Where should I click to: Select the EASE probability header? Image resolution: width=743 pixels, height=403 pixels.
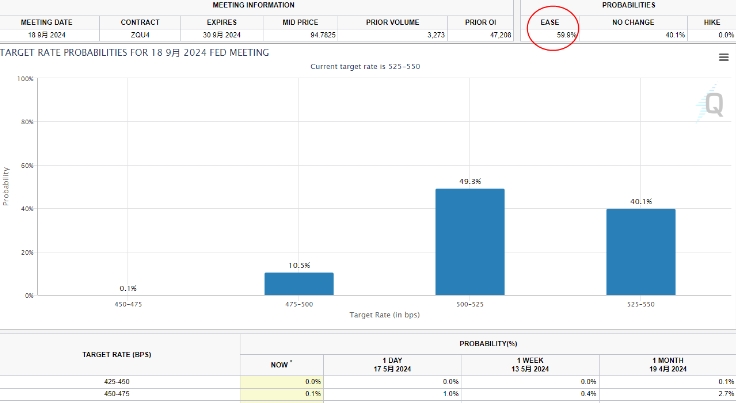[550, 22]
